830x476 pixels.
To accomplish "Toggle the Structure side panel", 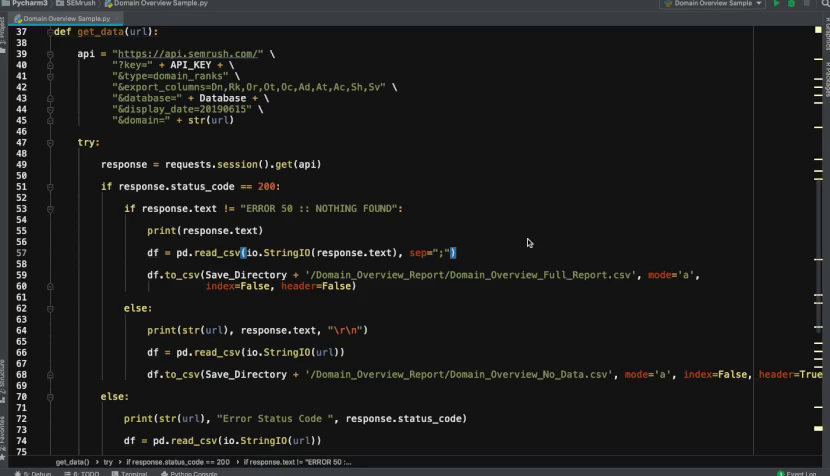I will point(3,376).
